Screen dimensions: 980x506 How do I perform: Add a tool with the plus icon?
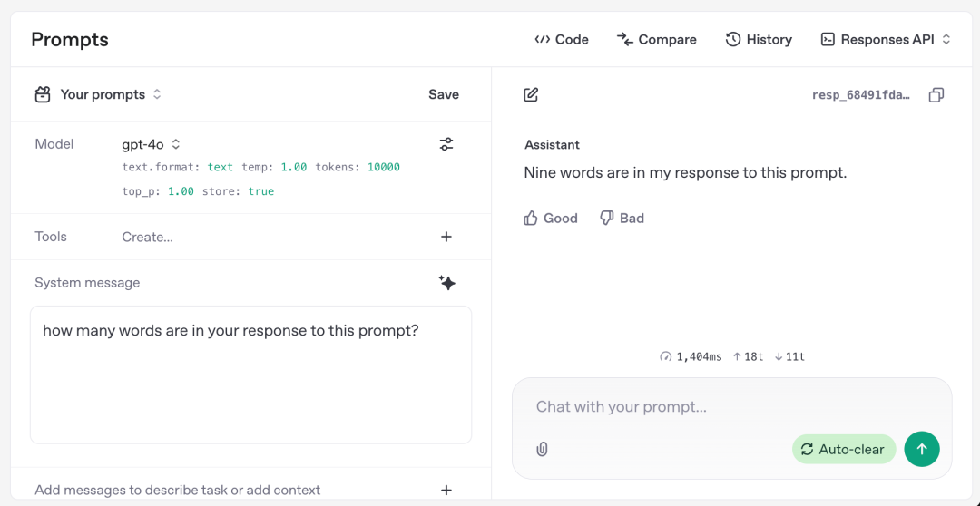[x=446, y=237]
